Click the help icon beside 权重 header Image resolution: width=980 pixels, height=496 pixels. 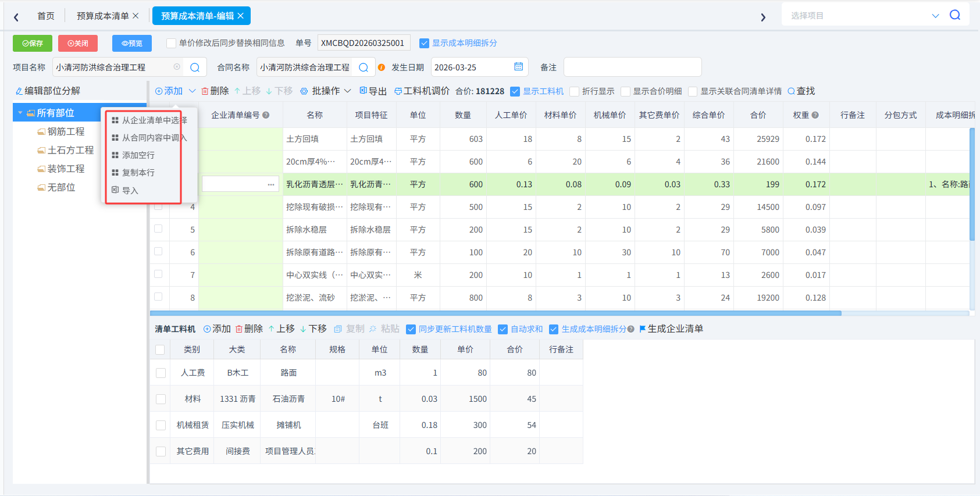815,115
